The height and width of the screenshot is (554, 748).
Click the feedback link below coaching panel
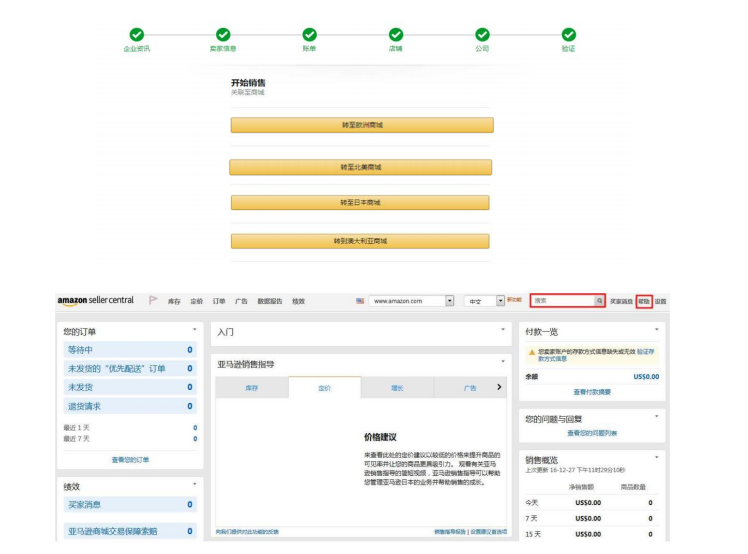(247, 532)
